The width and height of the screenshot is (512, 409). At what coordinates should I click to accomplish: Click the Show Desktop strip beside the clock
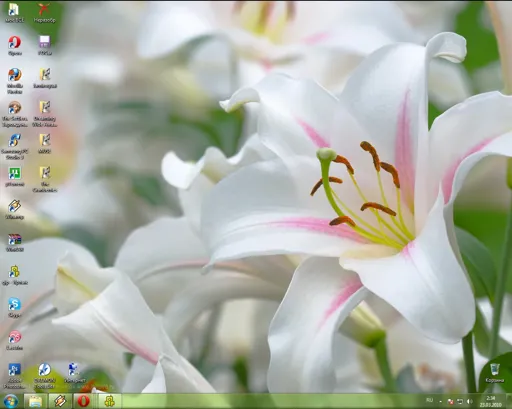click(x=509, y=401)
